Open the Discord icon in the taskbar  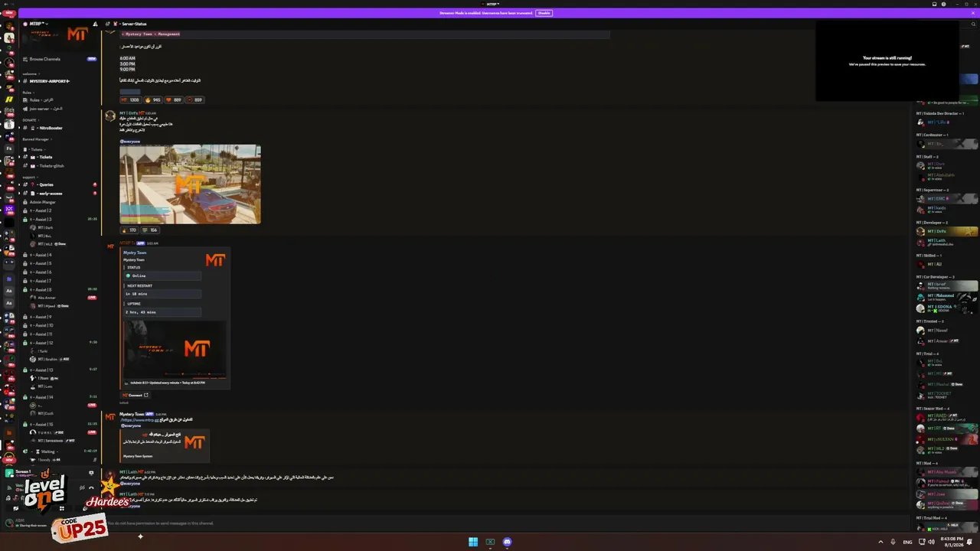507,542
